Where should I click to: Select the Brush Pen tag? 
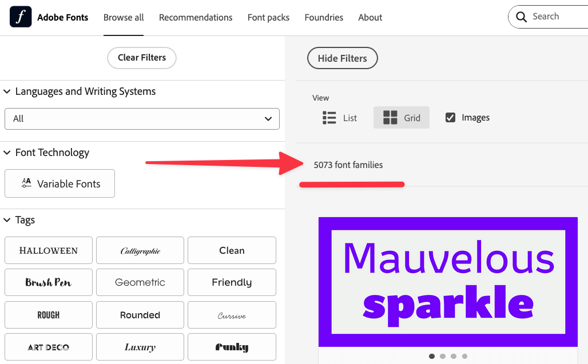click(48, 282)
